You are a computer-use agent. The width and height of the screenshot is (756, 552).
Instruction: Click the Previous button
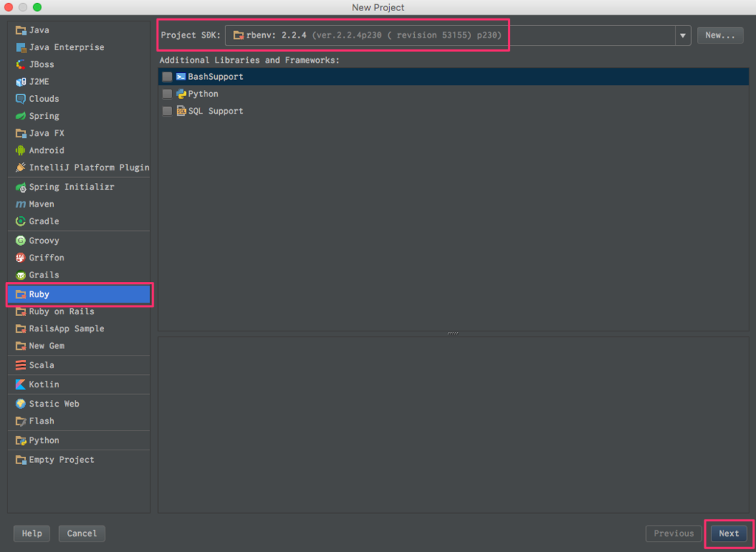(674, 534)
